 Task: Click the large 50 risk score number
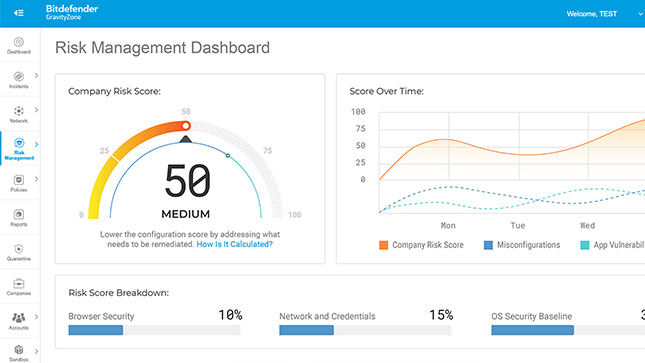coord(188,180)
